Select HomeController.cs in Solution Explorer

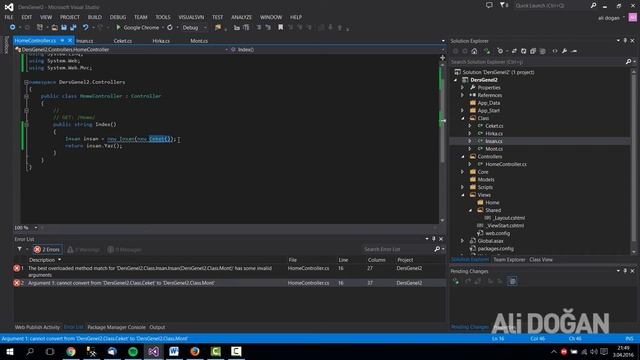click(x=506, y=164)
